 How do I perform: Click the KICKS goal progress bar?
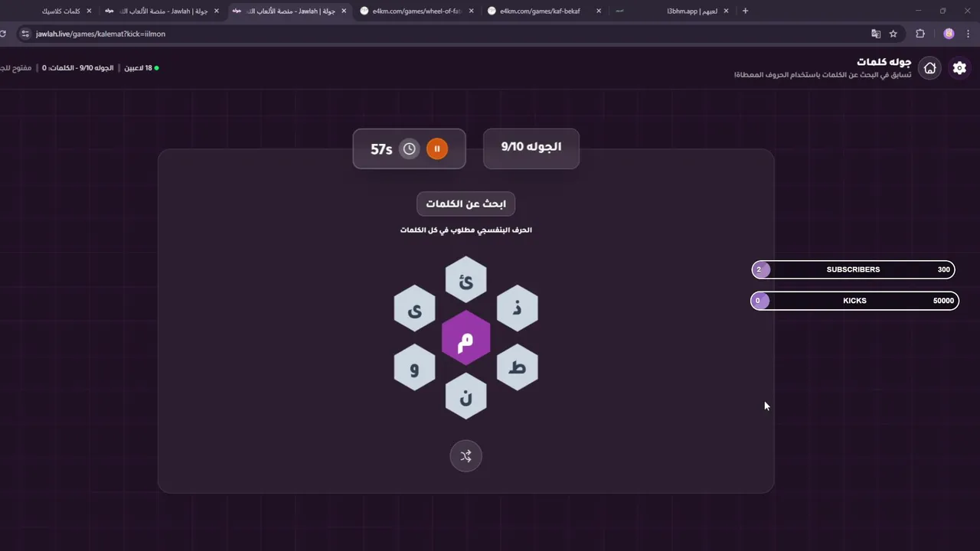tap(854, 301)
